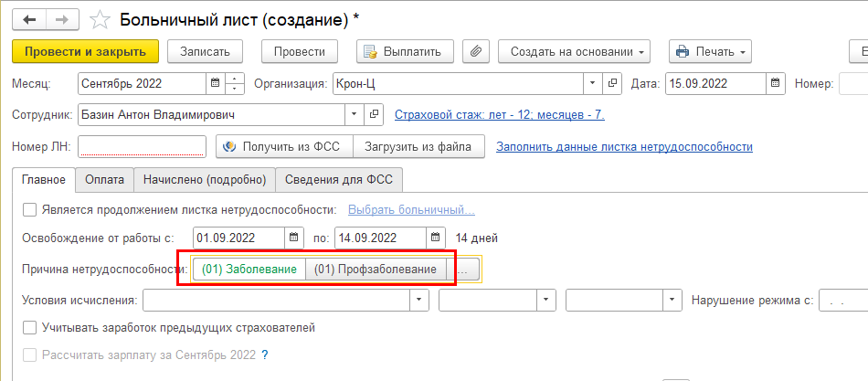Open calendar for release start date
The image size is (868, 381).
(293, 238)
